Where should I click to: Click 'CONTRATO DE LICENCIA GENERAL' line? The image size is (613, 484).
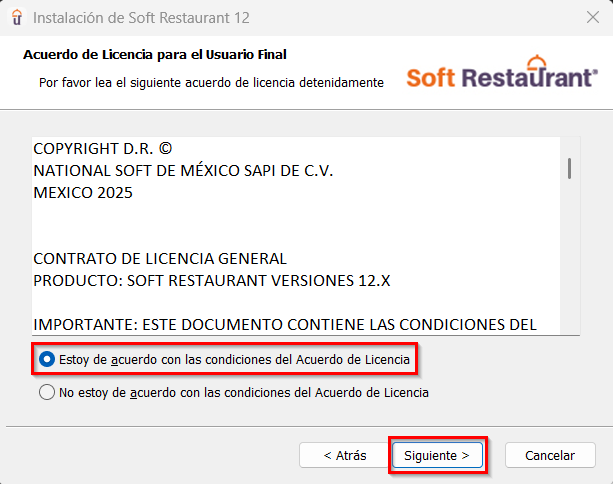[x=160, y=259]
